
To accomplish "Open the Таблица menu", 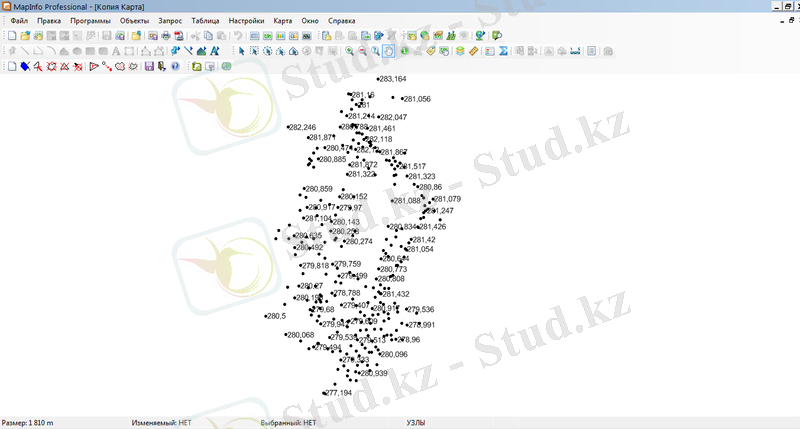I will (205, 21).
